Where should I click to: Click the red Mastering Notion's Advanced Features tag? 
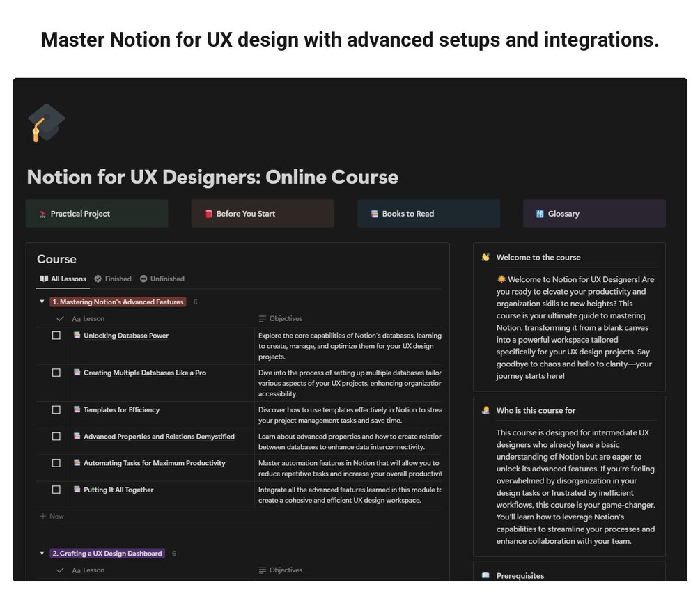[x=118, y=302]
